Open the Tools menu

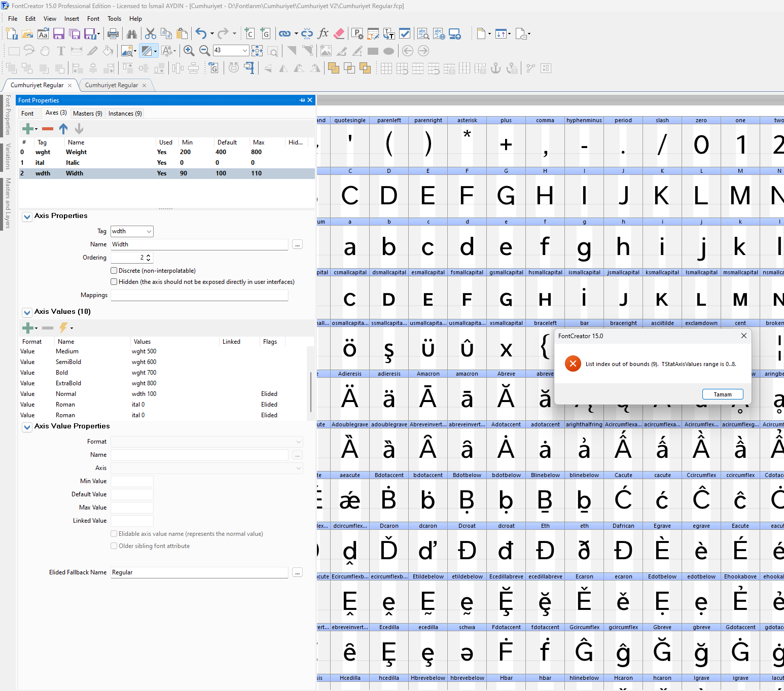(114, 19)
